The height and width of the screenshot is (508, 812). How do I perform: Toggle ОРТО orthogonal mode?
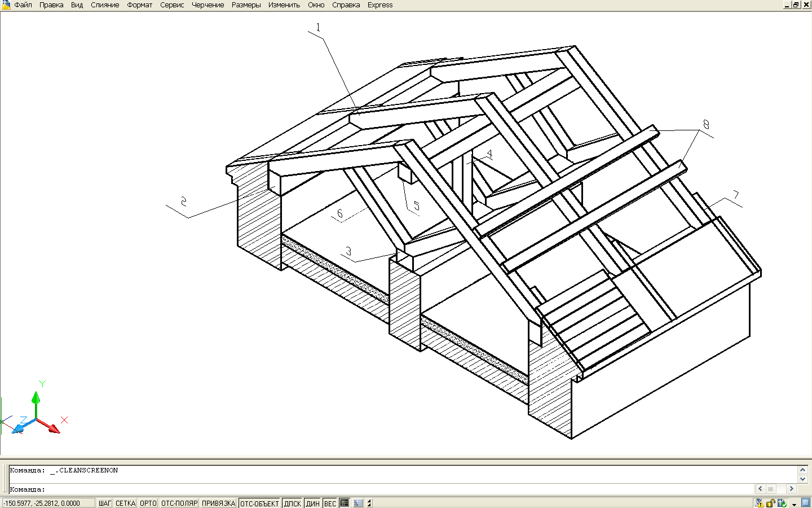click(x=148, y=503)
